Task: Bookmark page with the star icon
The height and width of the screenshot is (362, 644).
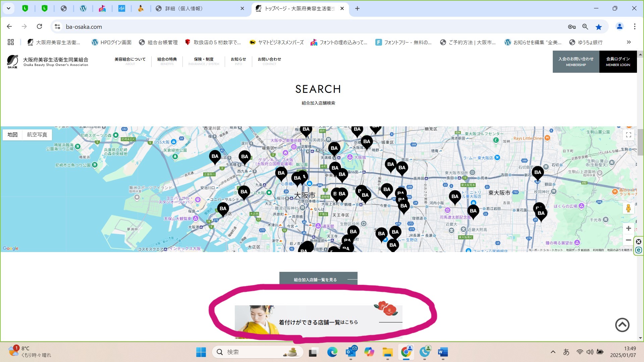Action: pos(599,27)
